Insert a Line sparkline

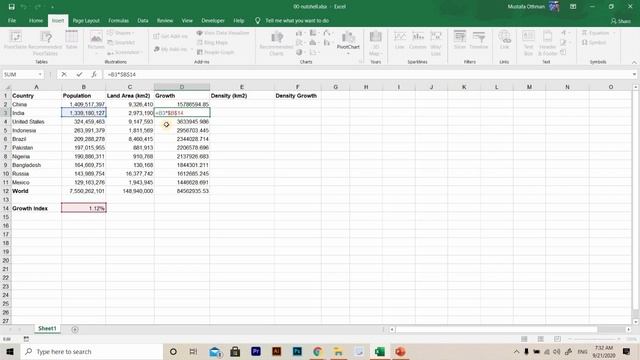tap(400, 40)
